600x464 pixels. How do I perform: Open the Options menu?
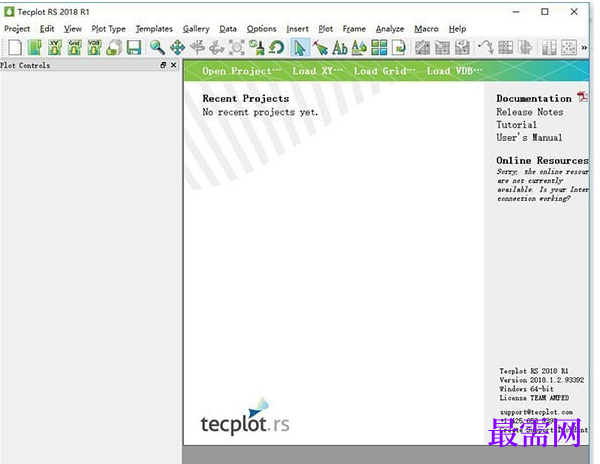[261, 29]
